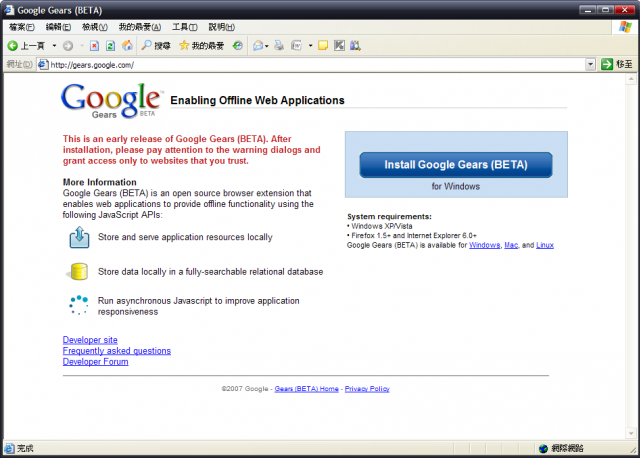This screenshot has height=458, width=640.
Task: Click the scrollbar down arrow
Action: [x=631, y=434]
